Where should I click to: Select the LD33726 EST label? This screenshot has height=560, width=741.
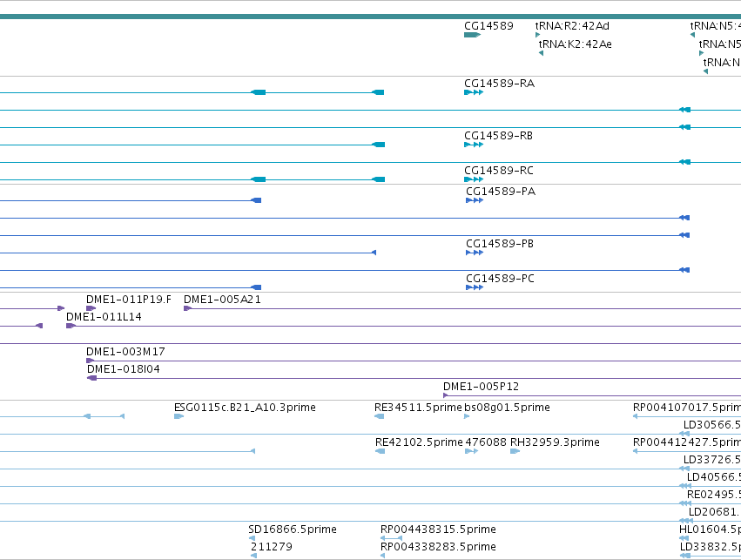click(x=712, y=460)
